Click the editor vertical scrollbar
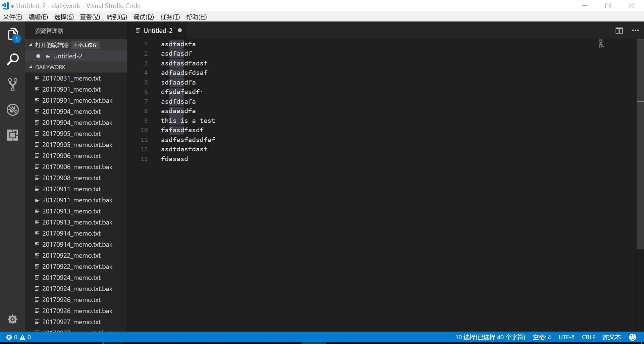 point(640,144)
